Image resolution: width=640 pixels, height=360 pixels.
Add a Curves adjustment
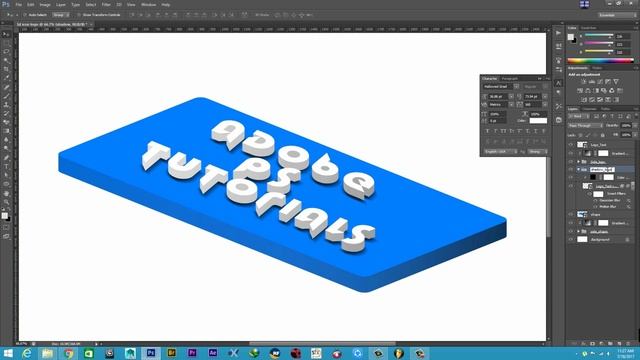[x=600, y=82]
